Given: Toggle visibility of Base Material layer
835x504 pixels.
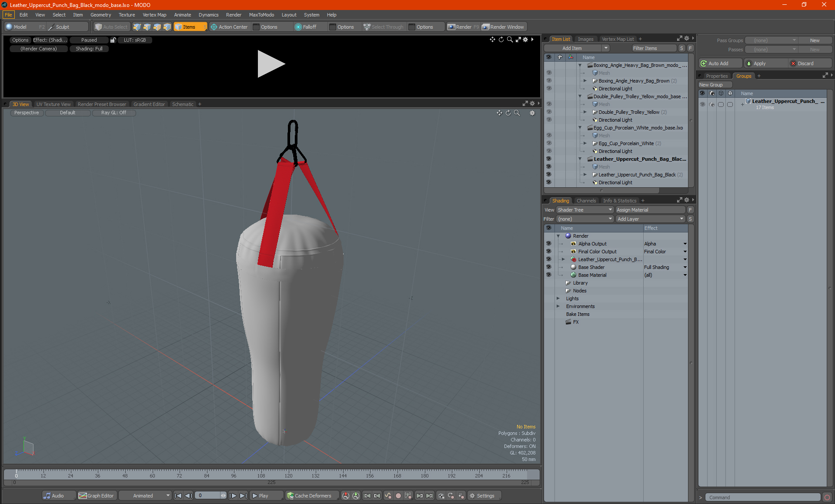Looking at the screenshot, I should tap(548, 275).
